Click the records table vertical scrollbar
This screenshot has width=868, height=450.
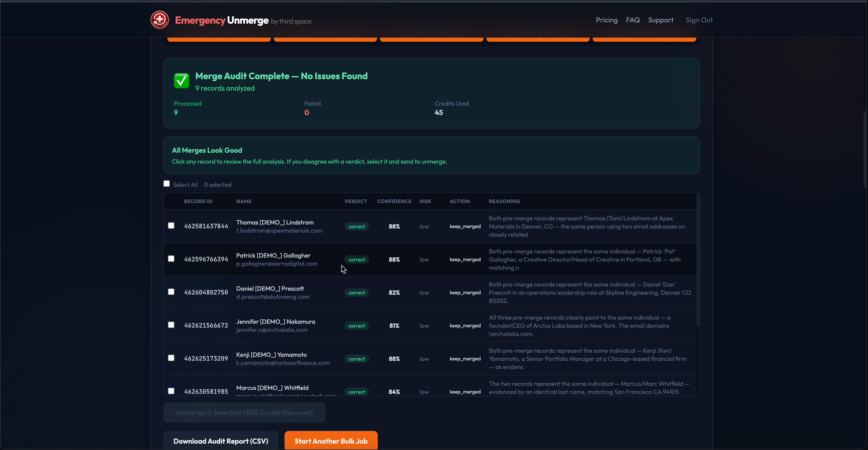click(698, 260)
